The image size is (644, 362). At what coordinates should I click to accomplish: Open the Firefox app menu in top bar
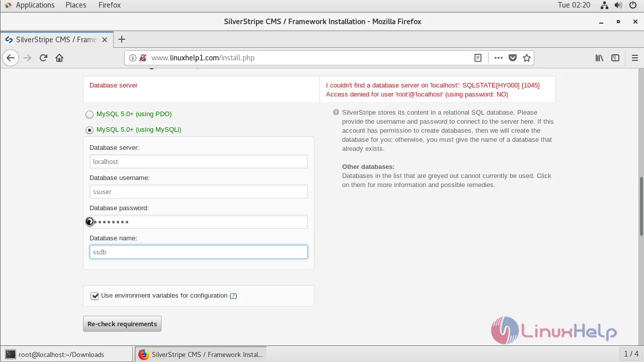click(x=109, y=5)
